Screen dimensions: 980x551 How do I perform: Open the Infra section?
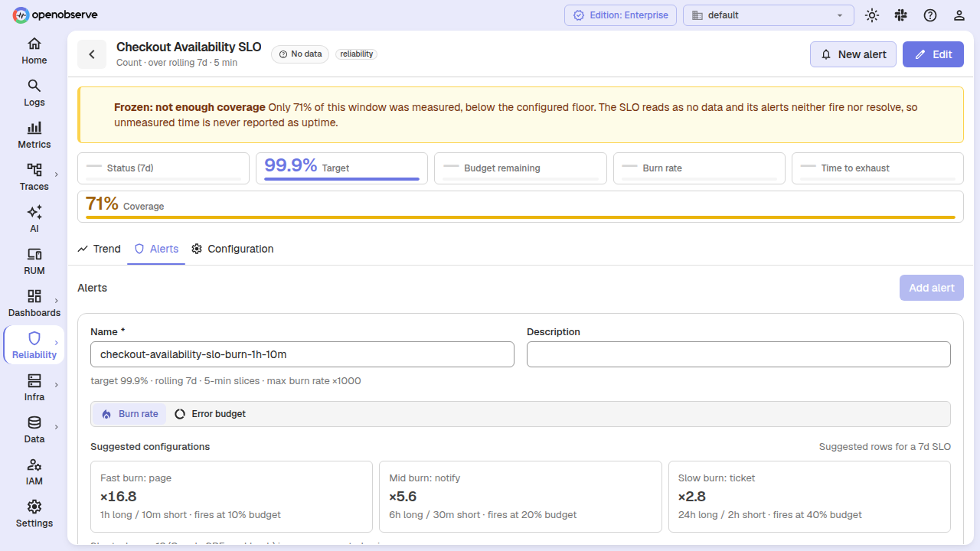pyautogui.click(x=34, y=387)
